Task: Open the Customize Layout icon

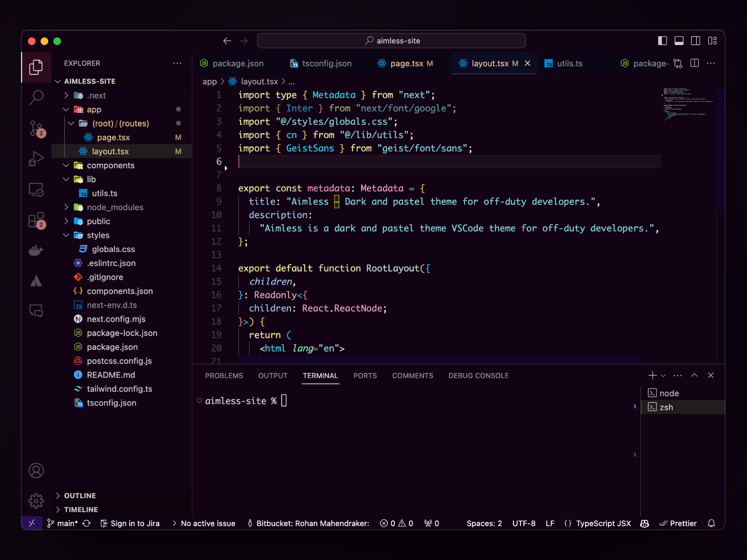Action: pos(712,41)
